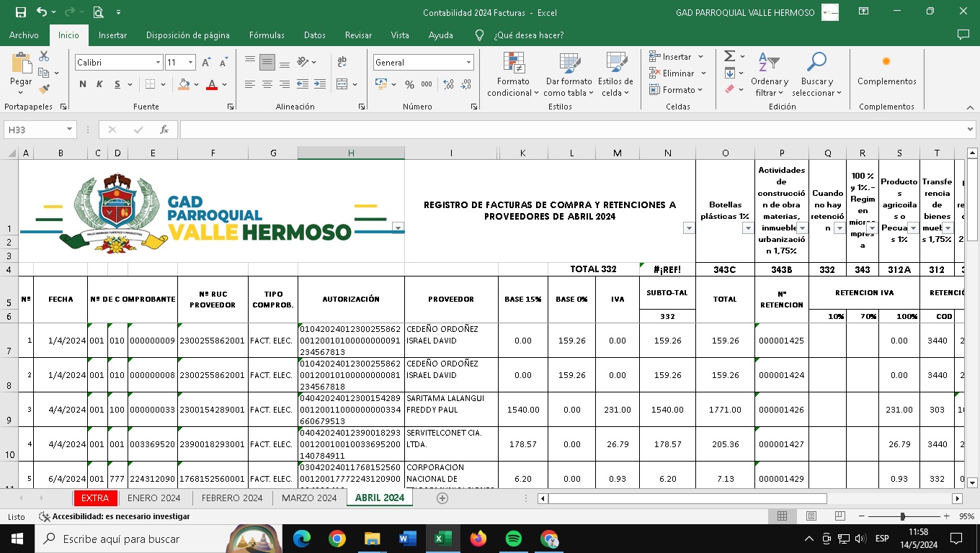
Task: Click the red font color swatch
Action: coord(211,84)
